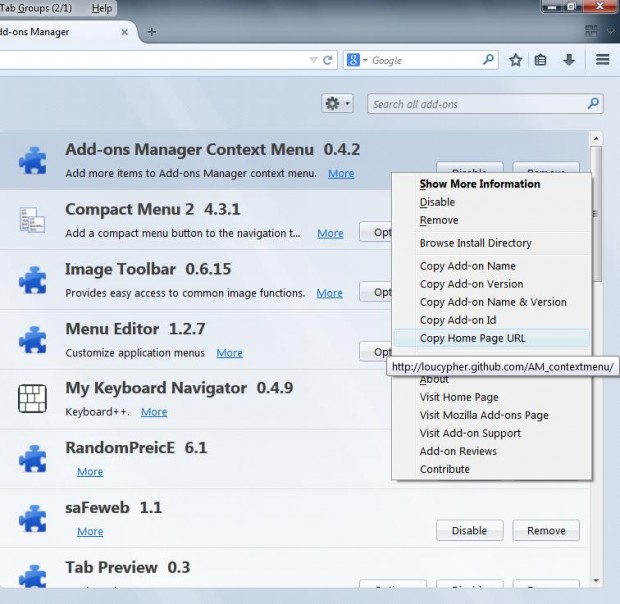This screenshot has height=604, width=620.
Task: Click Options button for Compact Menu 2
Action: pos(376,232)
